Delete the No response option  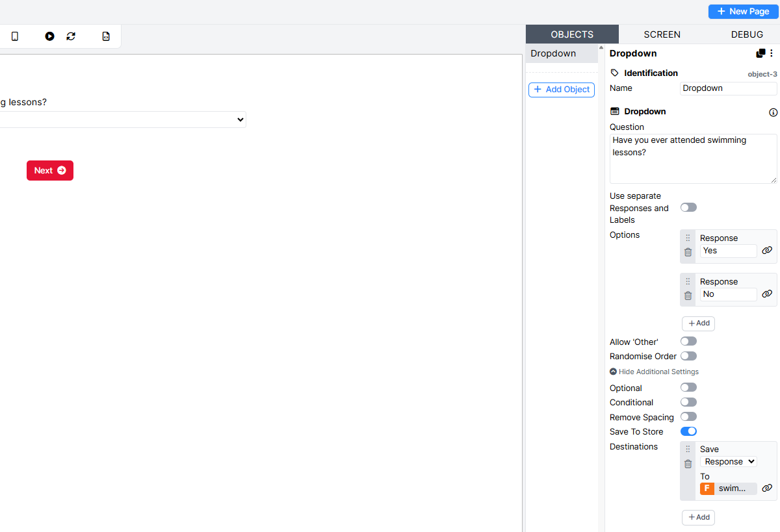688,296
